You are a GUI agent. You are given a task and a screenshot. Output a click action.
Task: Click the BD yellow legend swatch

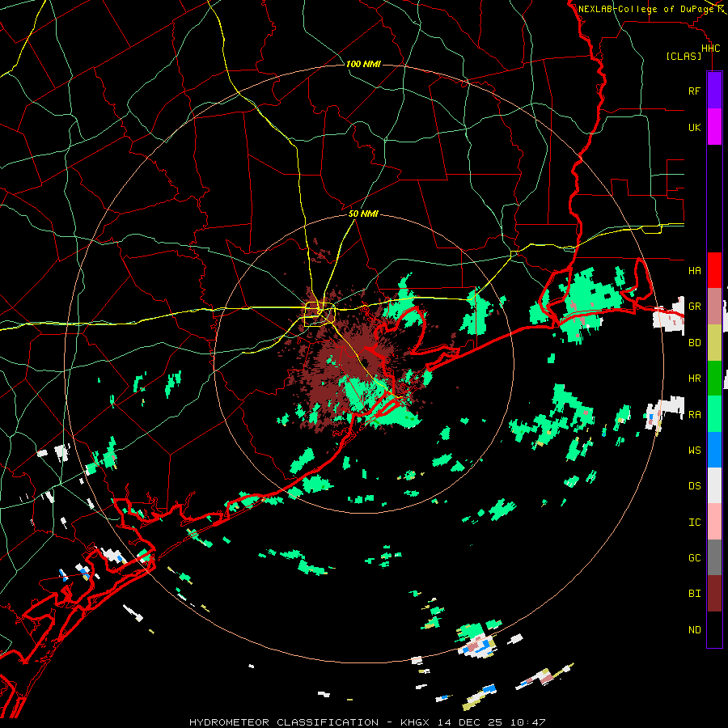point(714,343)
